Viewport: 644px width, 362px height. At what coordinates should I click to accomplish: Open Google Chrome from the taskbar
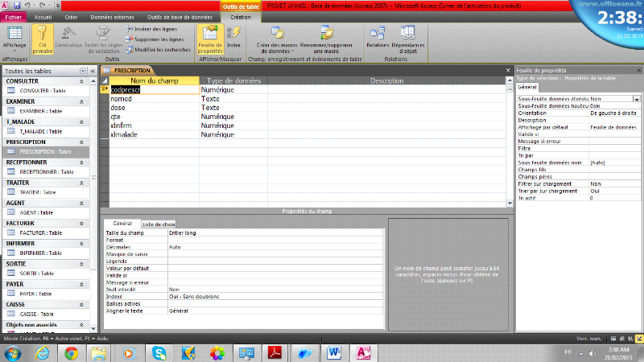tap(72, 352)
